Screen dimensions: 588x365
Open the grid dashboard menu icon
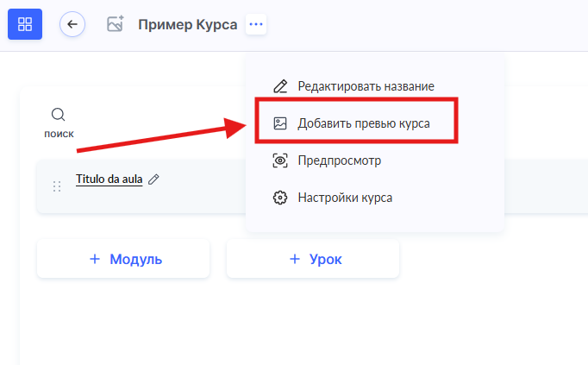coord(25,24)
